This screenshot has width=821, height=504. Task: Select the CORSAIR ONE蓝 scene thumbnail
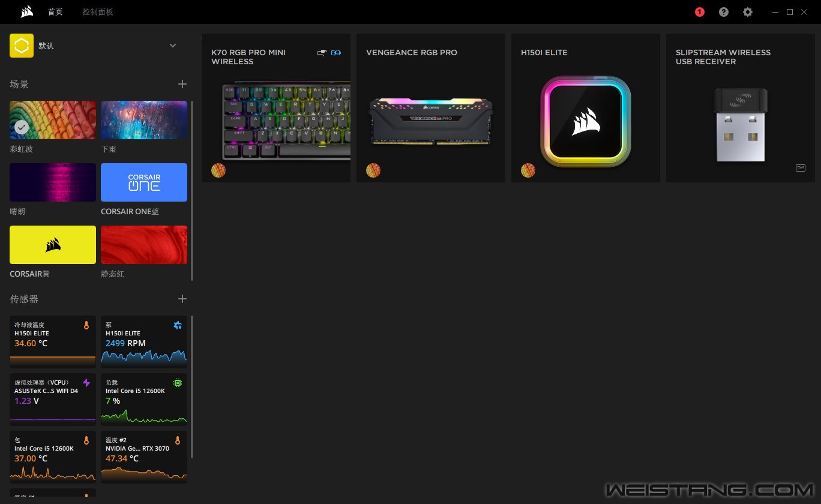pos(144,182)
